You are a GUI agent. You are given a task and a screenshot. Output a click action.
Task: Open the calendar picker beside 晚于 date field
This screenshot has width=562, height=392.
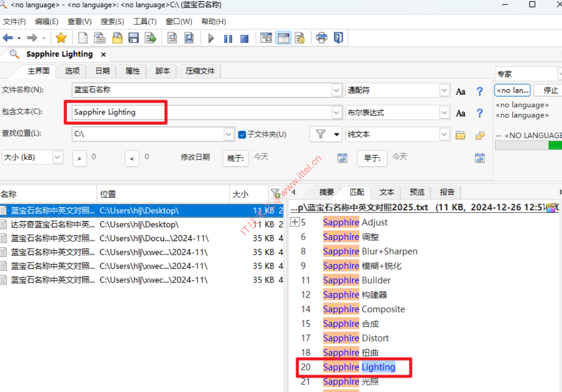tap(342, 158)
